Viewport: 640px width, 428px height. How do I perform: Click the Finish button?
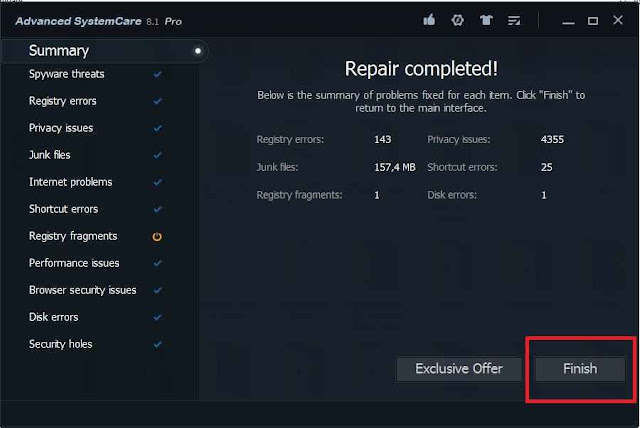click(x=580, y=369)
